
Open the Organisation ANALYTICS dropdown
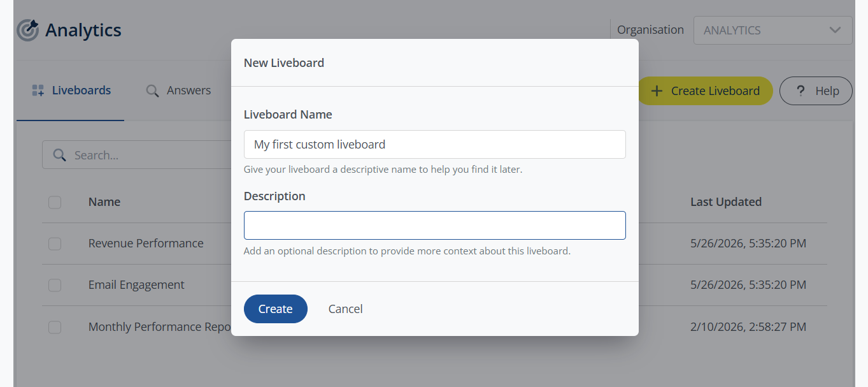pos(772,30)
